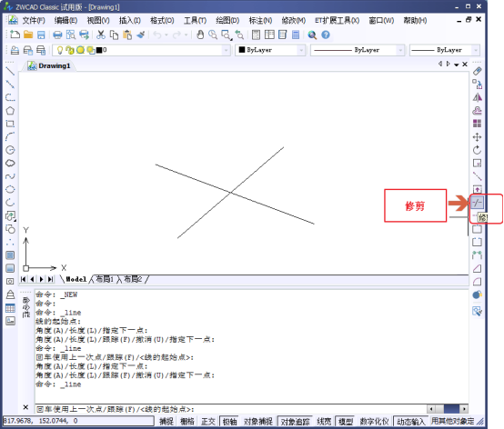Viewport: 504px width, 429px height.
Task: Open the 绘图(D) menu
Action: coord(227,21)
